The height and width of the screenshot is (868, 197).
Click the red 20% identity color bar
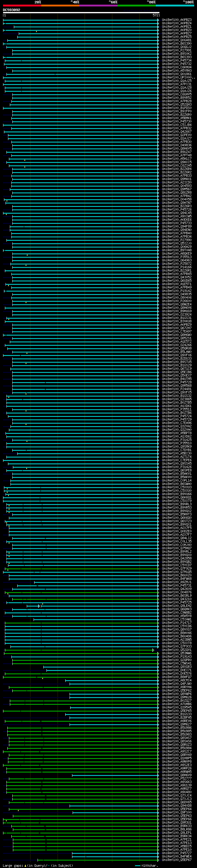22,6
